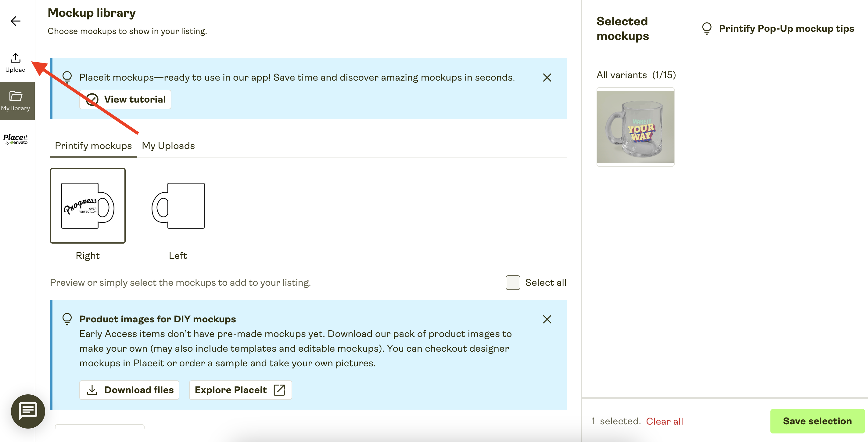Screen dimensions: 868x442
Task: Select the Left mug view thumbnail
Action: pyautogui.click(x=178, y=206)
